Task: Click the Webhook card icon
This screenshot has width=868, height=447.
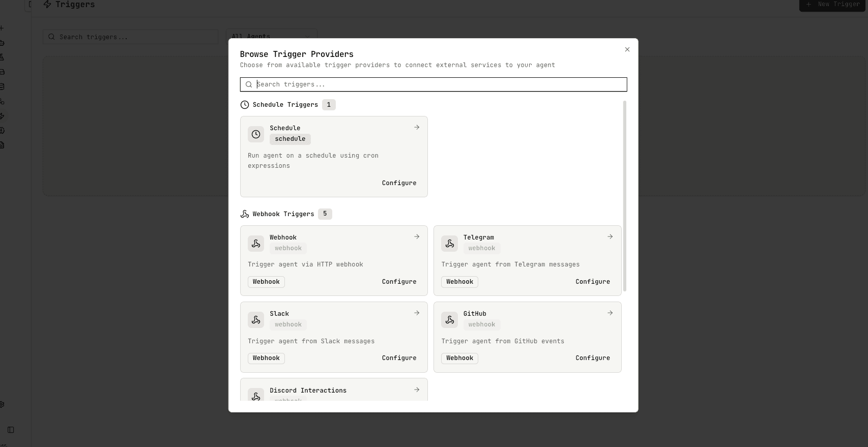Action: pyautogui.click(x=256, y=244)
